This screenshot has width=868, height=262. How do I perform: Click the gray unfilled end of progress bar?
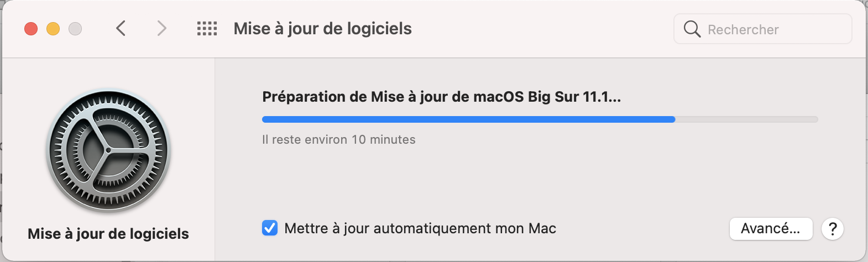[x=746, y=119]
